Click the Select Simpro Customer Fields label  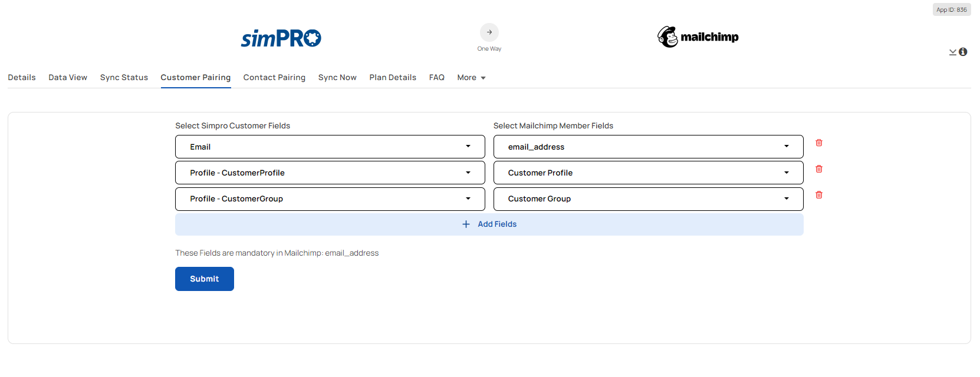[x=233, y=126]
